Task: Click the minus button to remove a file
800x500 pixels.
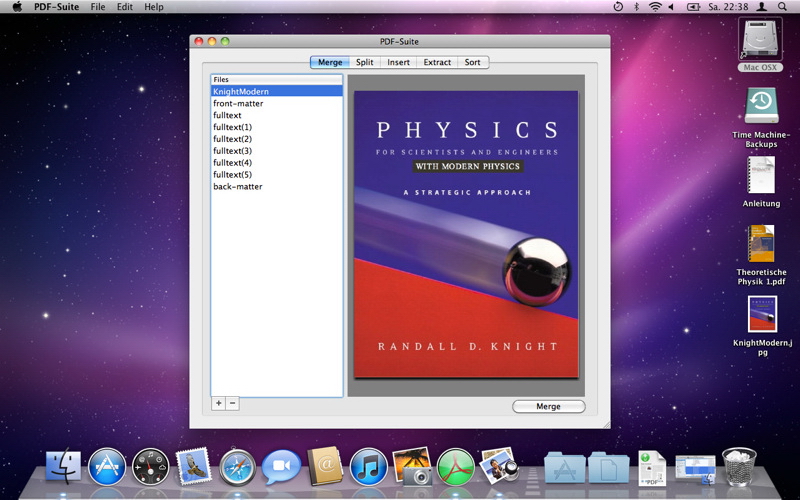Action: 232,403
